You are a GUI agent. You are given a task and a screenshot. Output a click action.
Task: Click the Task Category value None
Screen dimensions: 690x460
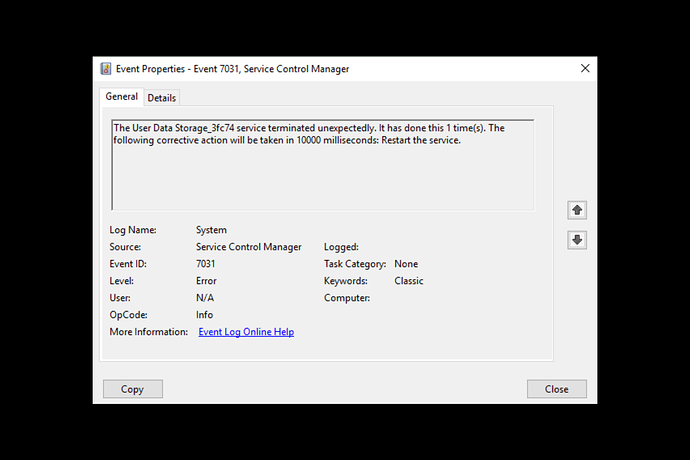(x=406, y=264)
